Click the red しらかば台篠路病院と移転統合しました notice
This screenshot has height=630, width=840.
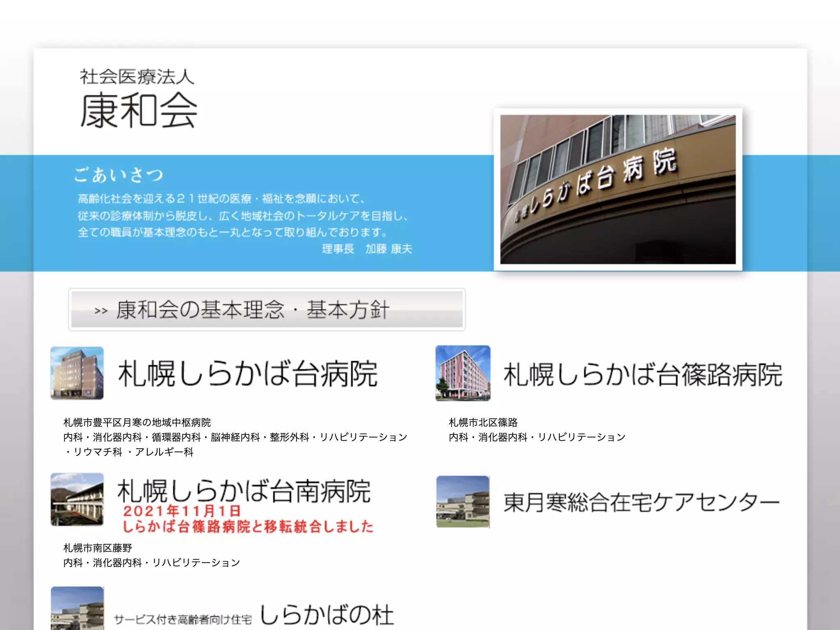pos(248,527)
